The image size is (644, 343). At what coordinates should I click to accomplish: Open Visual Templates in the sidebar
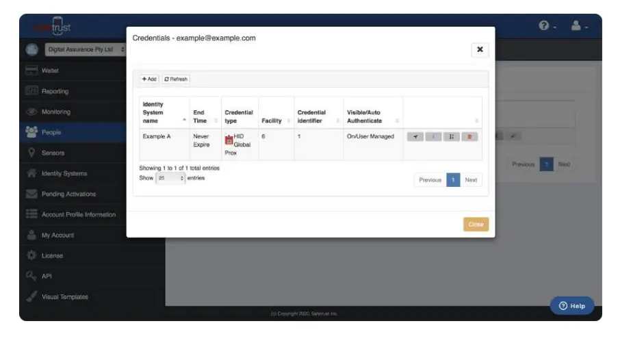(x=64, y=296)
